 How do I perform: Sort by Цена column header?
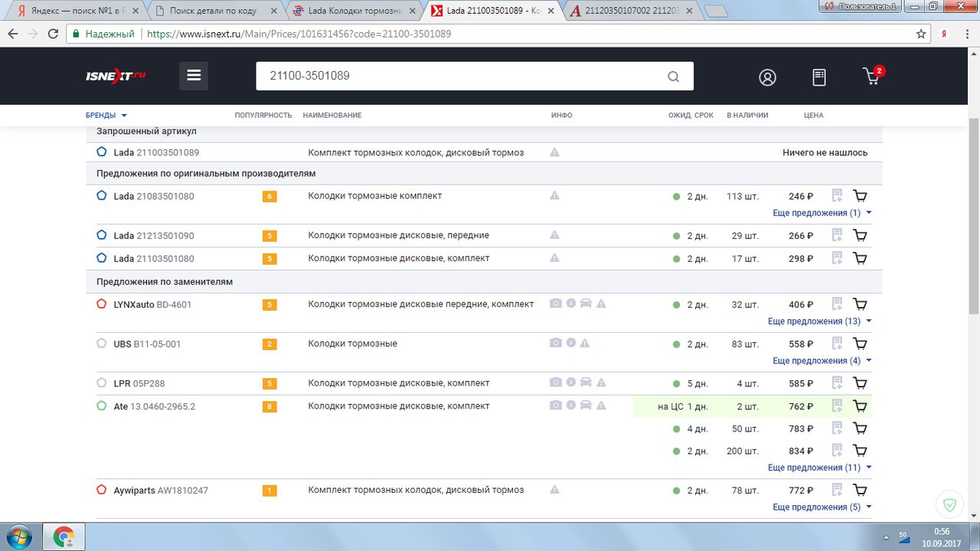[x=814, y=116]
